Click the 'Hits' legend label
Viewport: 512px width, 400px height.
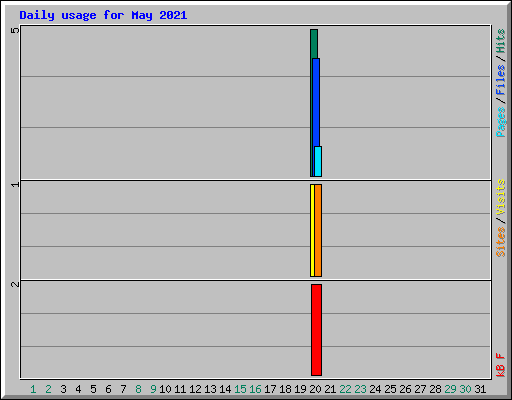(x=500, y=41)
